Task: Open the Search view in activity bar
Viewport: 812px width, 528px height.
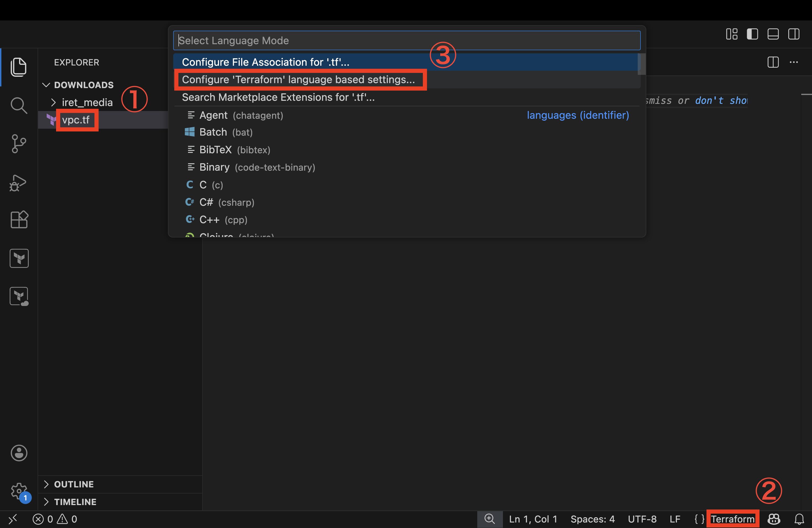Action: tap(19, 105)
